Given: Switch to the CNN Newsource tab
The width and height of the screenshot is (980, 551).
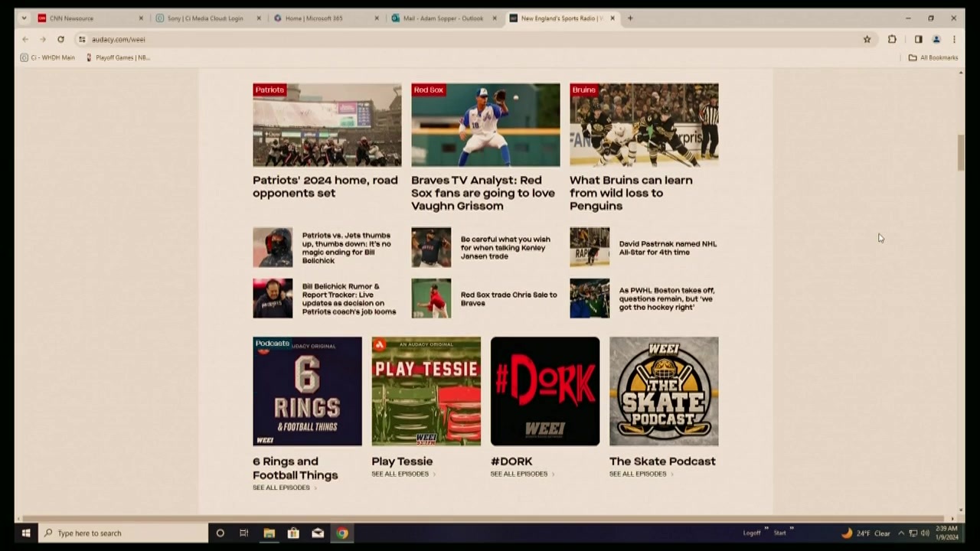Looking at the screenshot, I should tap(72, 18).
